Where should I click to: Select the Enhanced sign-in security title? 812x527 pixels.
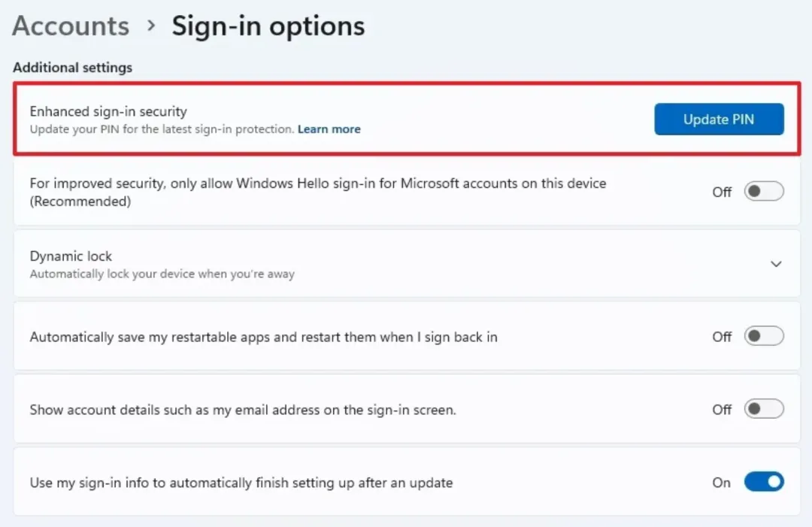tap(108, 111)
